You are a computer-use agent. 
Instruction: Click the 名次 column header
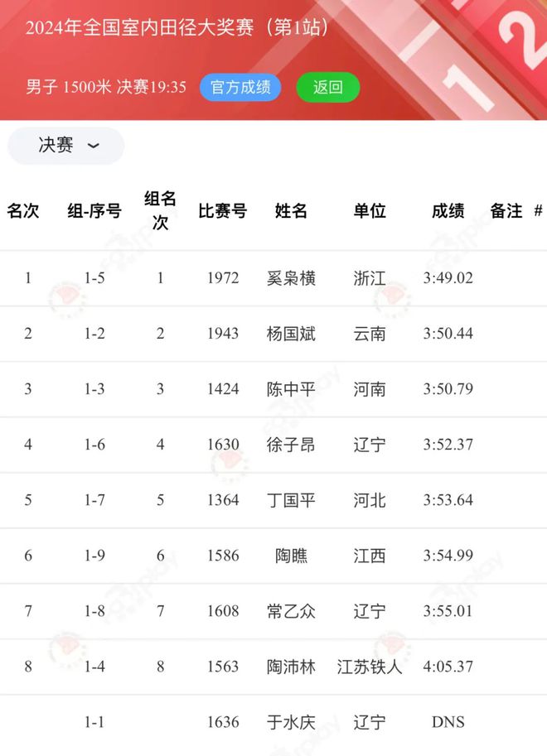(x=23, y=210)
